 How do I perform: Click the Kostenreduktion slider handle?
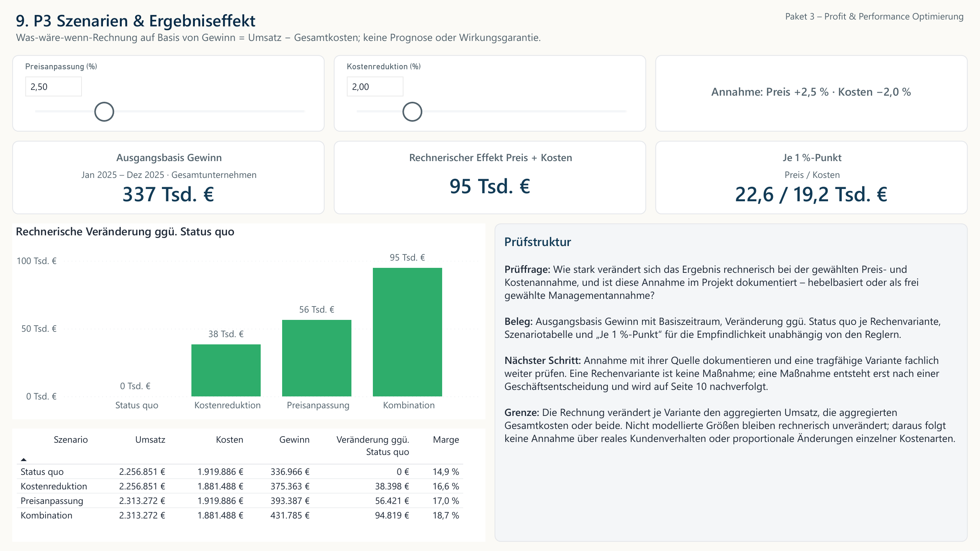tap(412, 112)
